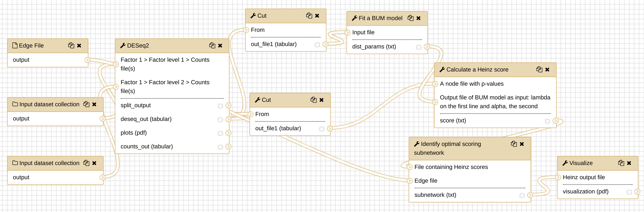Click the file icon on Edge File node
This screenshot has width=644, height=212.
pyautogui.click(x=15, y=45)
